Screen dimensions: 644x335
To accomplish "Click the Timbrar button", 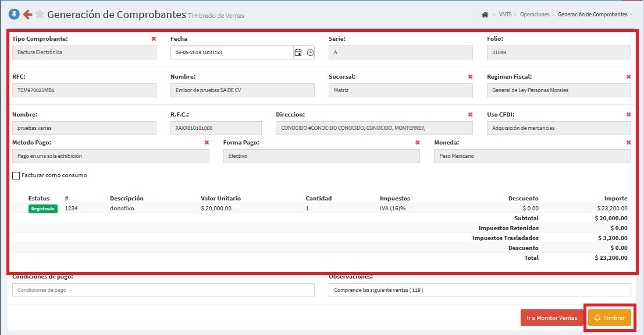I will [x=609, y=318].
